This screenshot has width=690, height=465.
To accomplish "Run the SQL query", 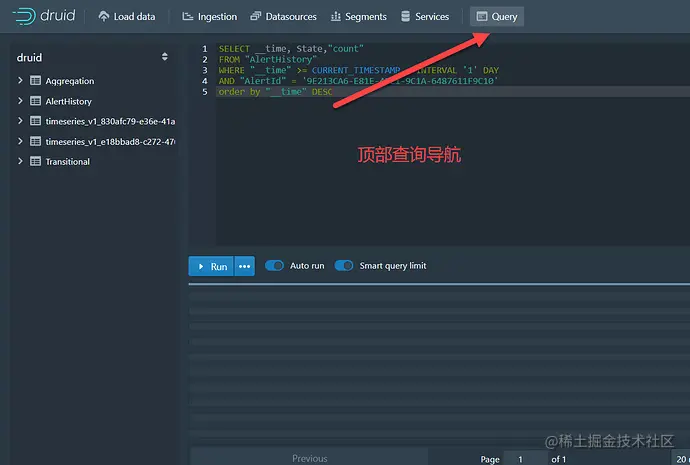I will click(x=211, y=266).
